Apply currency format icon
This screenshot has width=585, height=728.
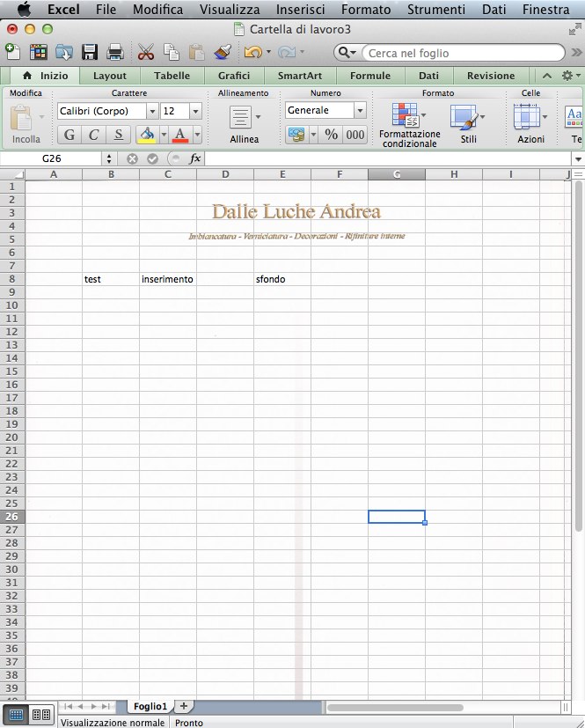(x=296, y=135)
